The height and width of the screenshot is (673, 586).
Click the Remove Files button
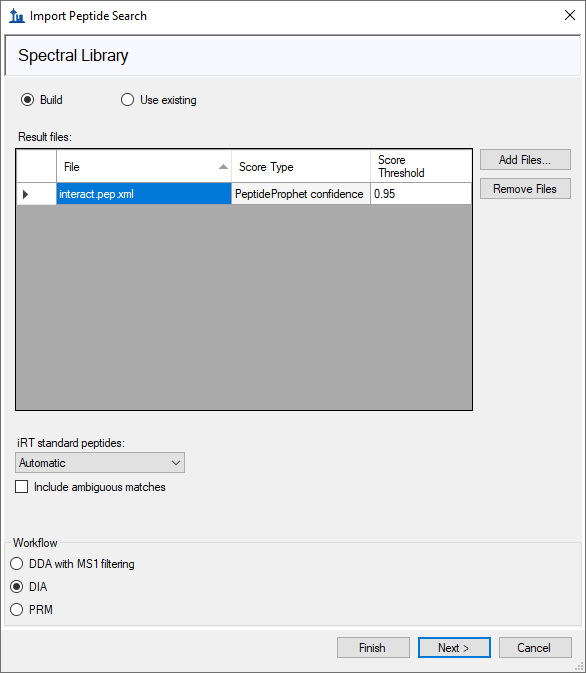pos(525,189)
